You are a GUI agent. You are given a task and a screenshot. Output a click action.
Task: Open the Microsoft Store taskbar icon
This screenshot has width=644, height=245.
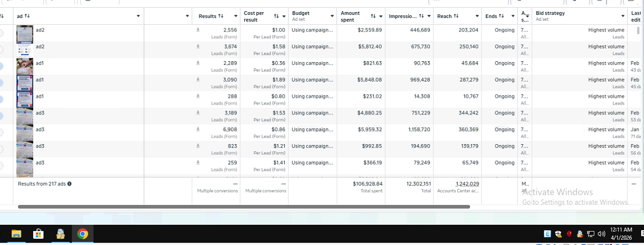(x=38, y=234)
